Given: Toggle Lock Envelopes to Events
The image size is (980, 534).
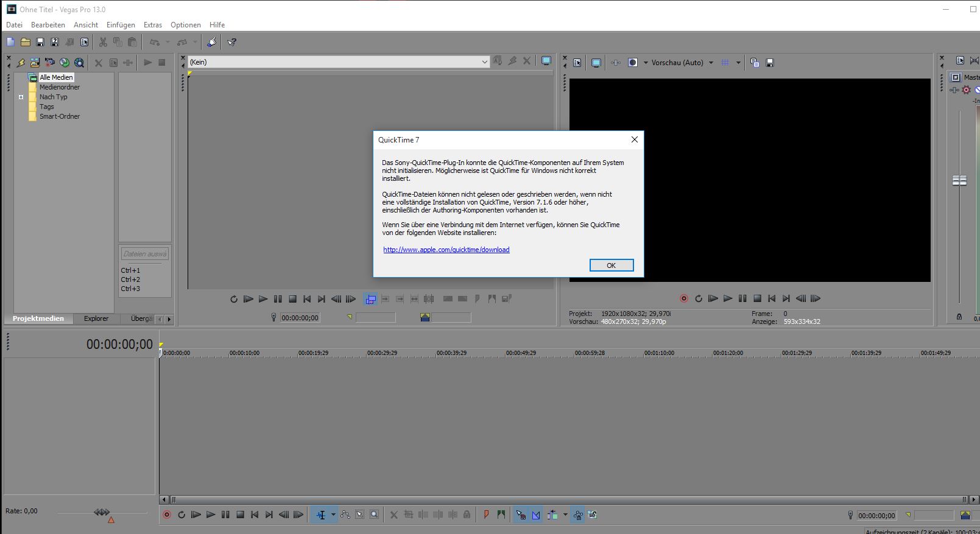Looking at the screenshot, I should click(578, 515).
